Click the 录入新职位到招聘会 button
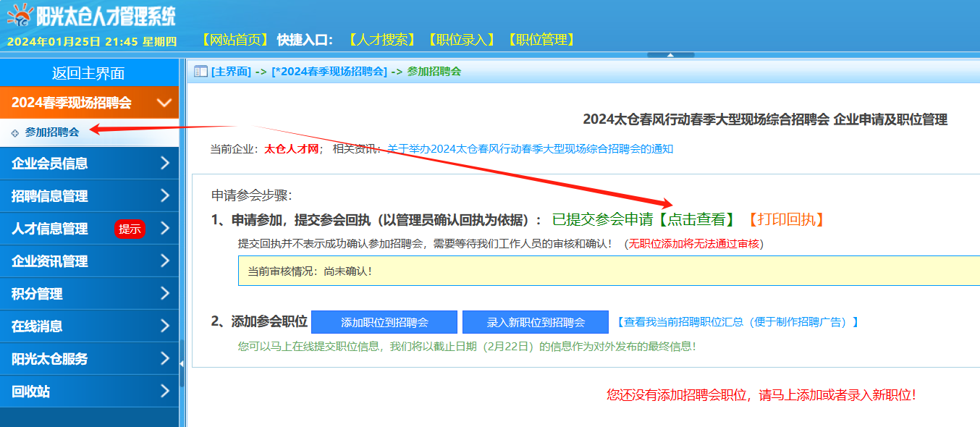980x427 pixels. [536, 321]
